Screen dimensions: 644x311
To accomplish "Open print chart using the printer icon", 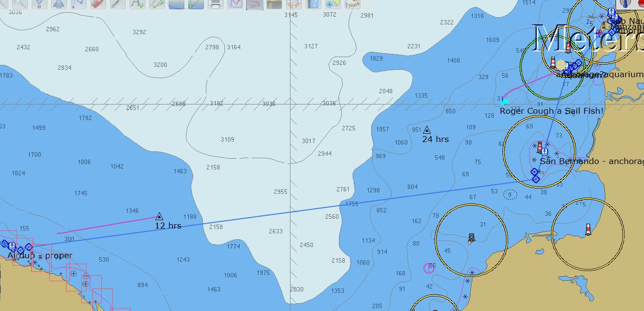I will point(216,3).
